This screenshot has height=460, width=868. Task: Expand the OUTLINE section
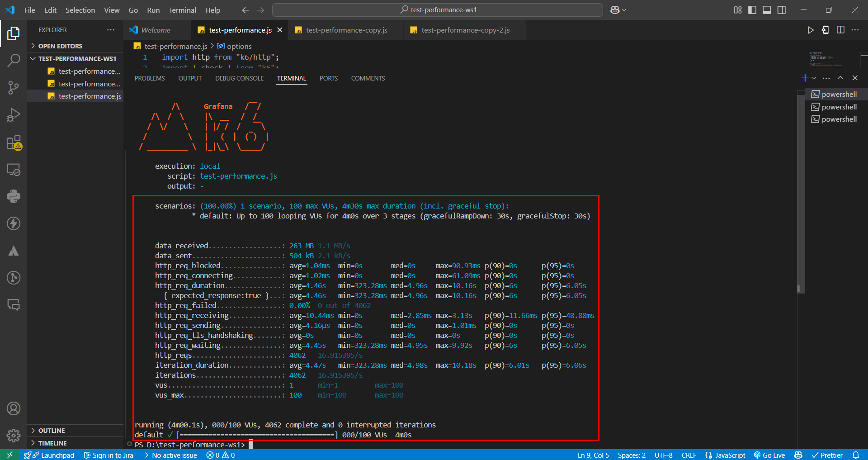(x=75, y=431)
